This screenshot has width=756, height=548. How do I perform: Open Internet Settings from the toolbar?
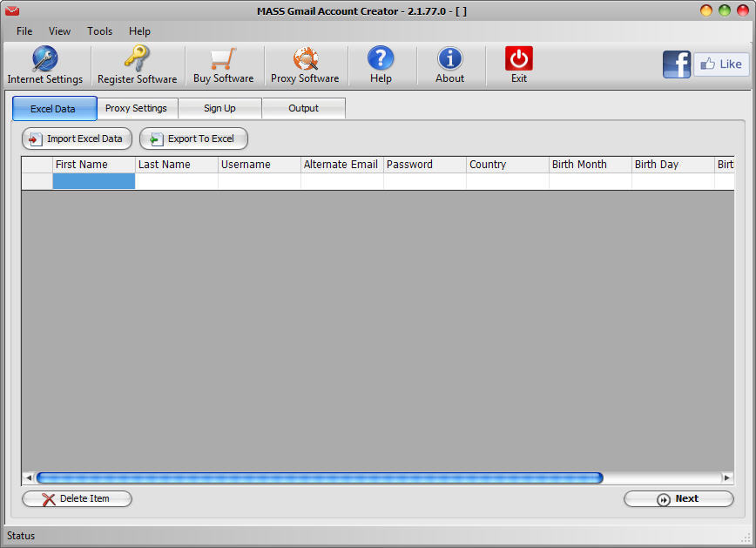(x=45, y=64)
